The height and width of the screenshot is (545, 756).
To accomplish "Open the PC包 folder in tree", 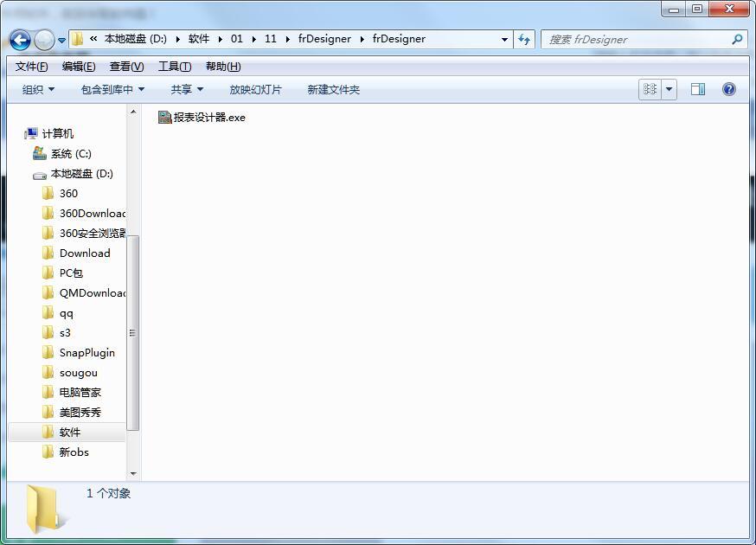I will (x=71, y=273).
